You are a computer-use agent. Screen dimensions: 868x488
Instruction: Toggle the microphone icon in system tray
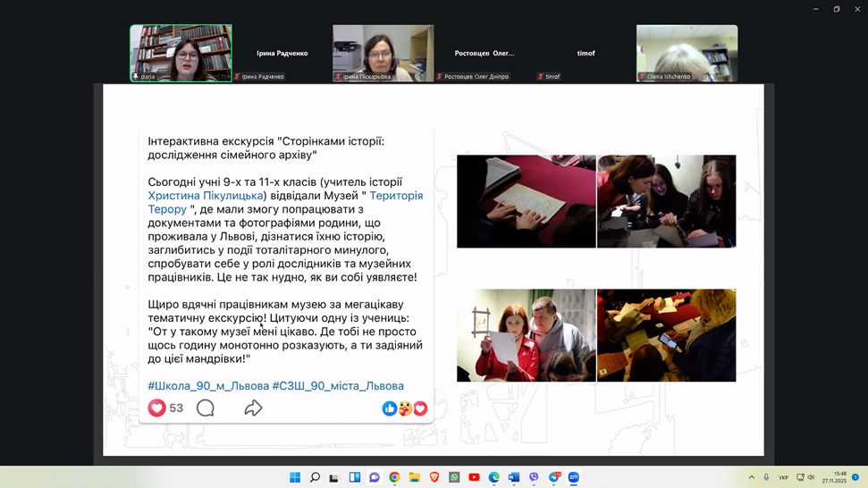tap(766, 477)
